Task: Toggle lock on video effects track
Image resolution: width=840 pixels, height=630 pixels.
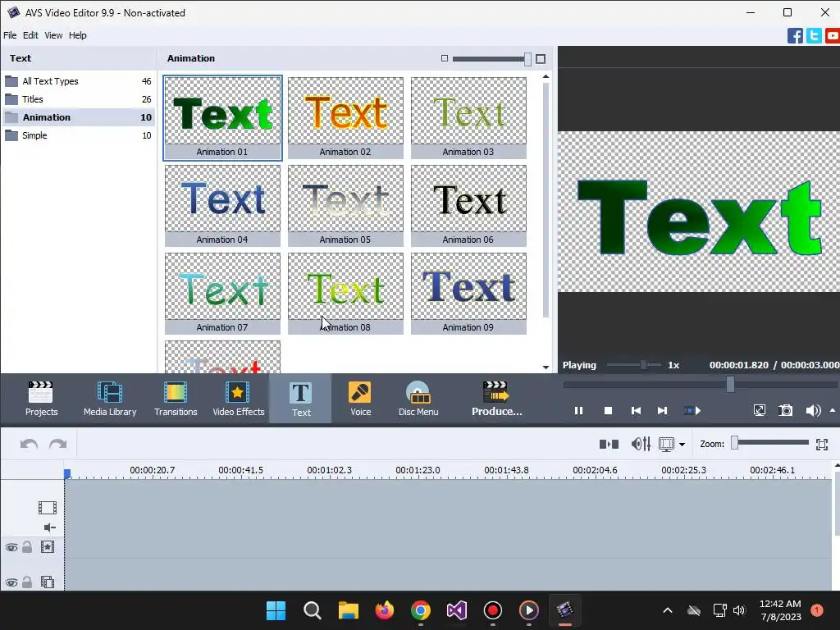Action: click(x=27, y=547)
